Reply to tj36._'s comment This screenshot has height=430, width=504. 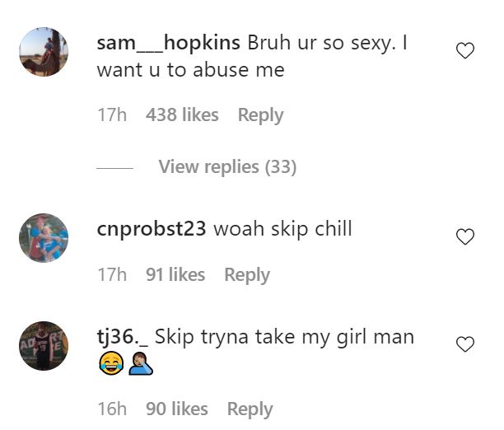[x=250, y=409]
